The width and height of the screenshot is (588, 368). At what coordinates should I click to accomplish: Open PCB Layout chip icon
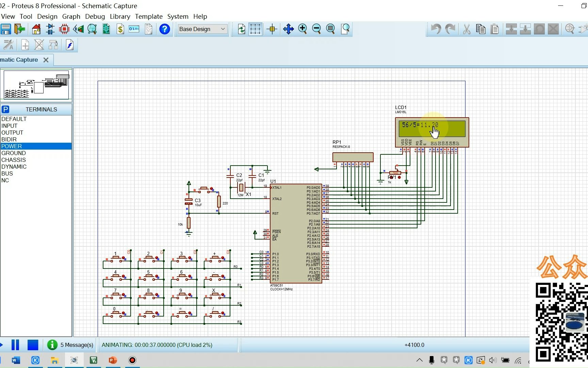click(x=64, y=29)
